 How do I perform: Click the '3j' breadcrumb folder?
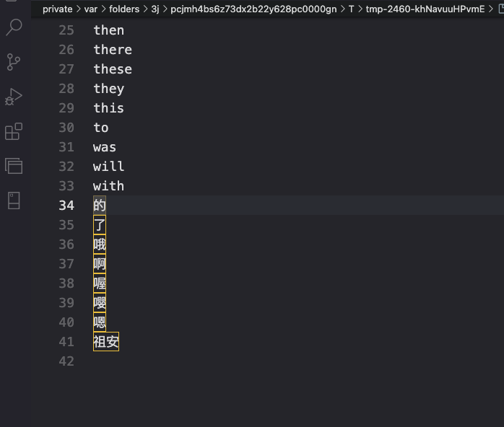pos(155,9)
